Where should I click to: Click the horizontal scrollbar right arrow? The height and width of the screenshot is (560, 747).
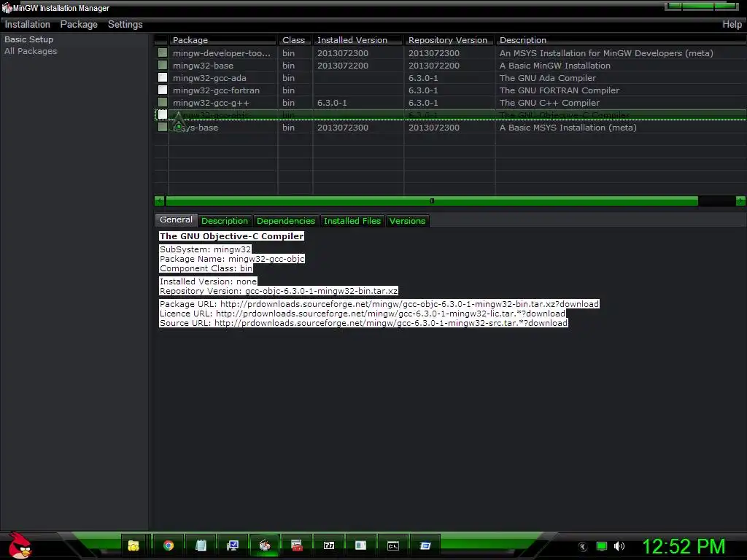741,201
